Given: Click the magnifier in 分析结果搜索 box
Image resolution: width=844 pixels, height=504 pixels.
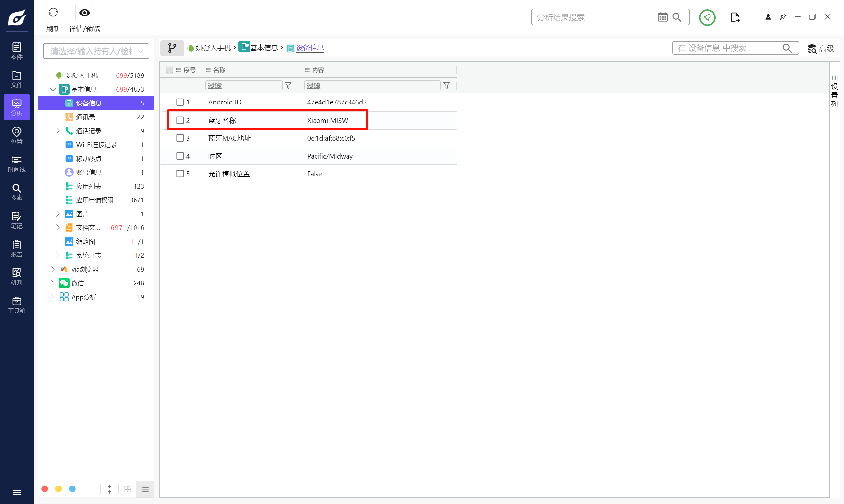Looking at the screenshot, I should pyautogui.click(x=677, y=17).
